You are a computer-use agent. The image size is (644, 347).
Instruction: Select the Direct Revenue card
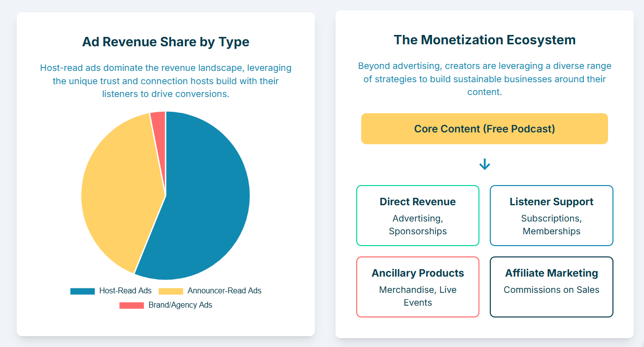(418, 216)
